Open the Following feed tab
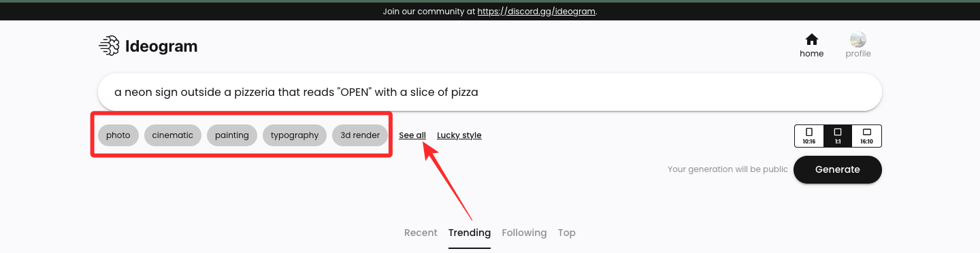Screen dimensions: 980x253 524,233
